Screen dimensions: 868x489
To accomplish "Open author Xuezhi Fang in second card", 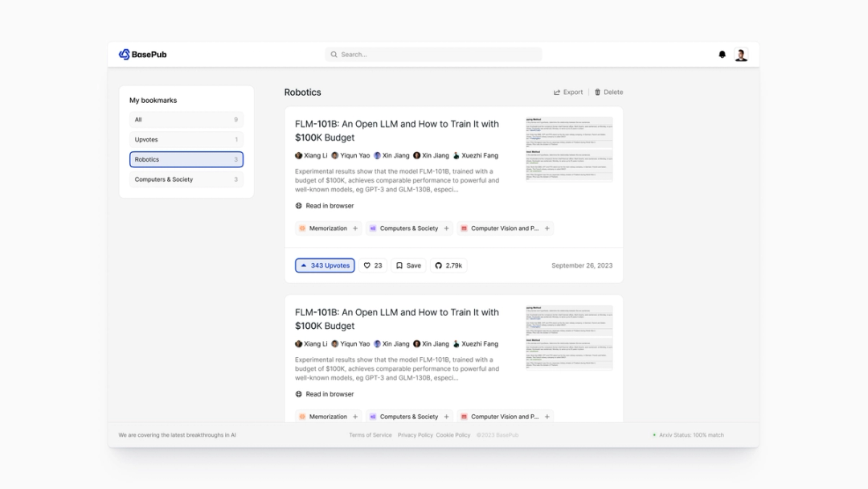I will tap(476, 344).
